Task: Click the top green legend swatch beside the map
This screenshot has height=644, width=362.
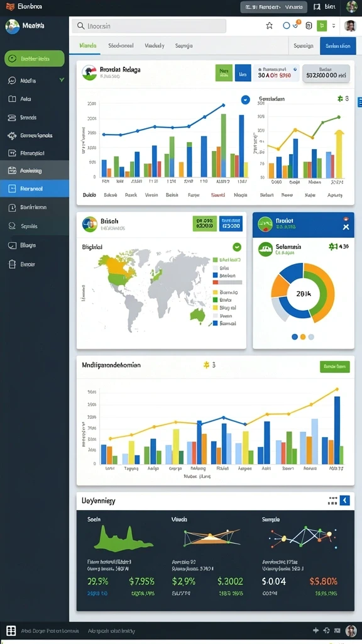Action: 215,260
